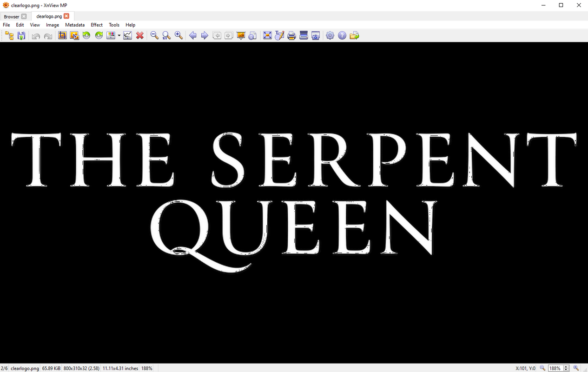The height and width of the screenshot is (372, 588).
Task: Open the Help menu
Action: point(131,25)
